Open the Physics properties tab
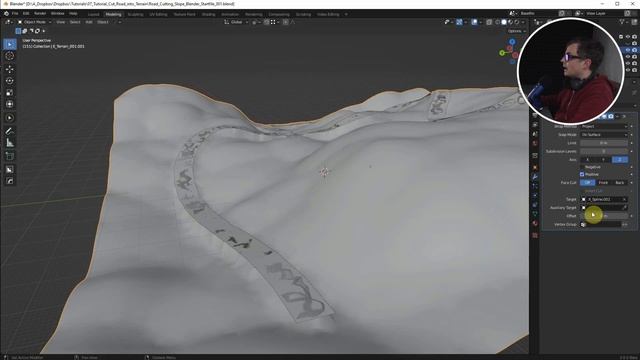The height and width of the screenshot is (360, 640). 535,195
